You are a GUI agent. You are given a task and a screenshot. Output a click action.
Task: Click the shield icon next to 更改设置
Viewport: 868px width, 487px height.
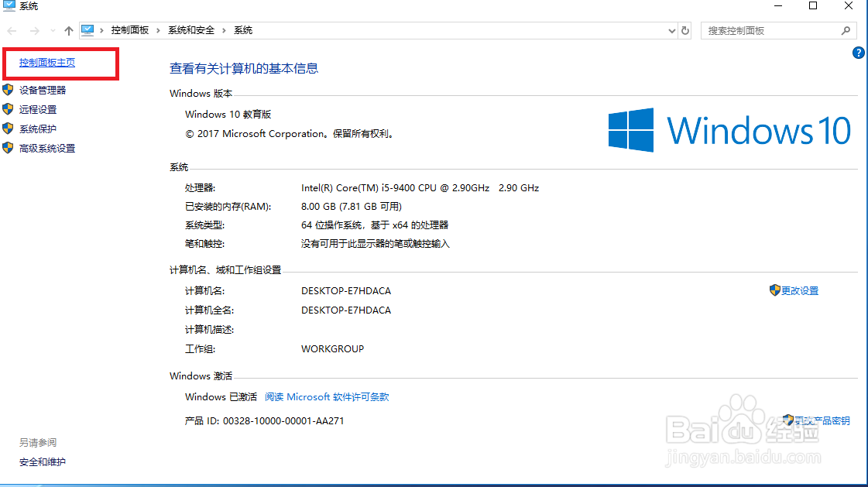coord(774,290)
